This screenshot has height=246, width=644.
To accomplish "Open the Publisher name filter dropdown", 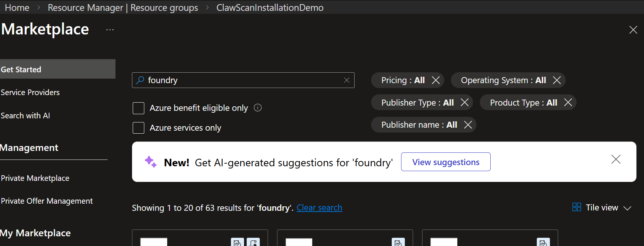I will (419, 125).
